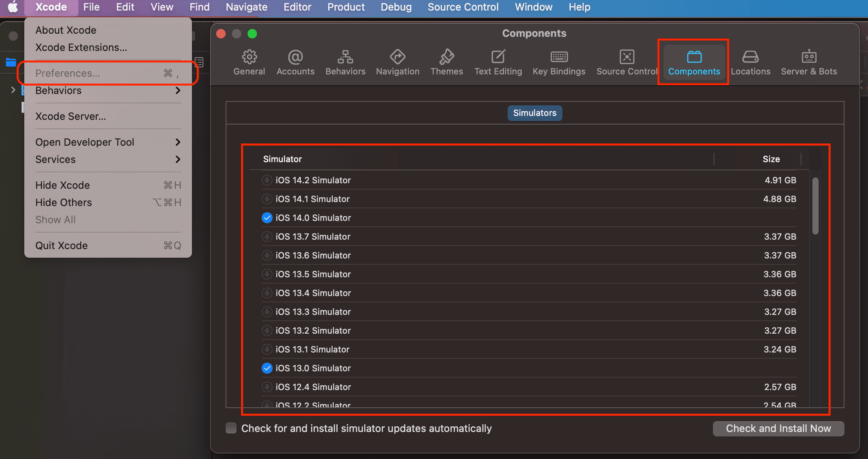The image size is (868, 459).
Task: Click the Check and Install Now button
Action: (x=778, y=428)
